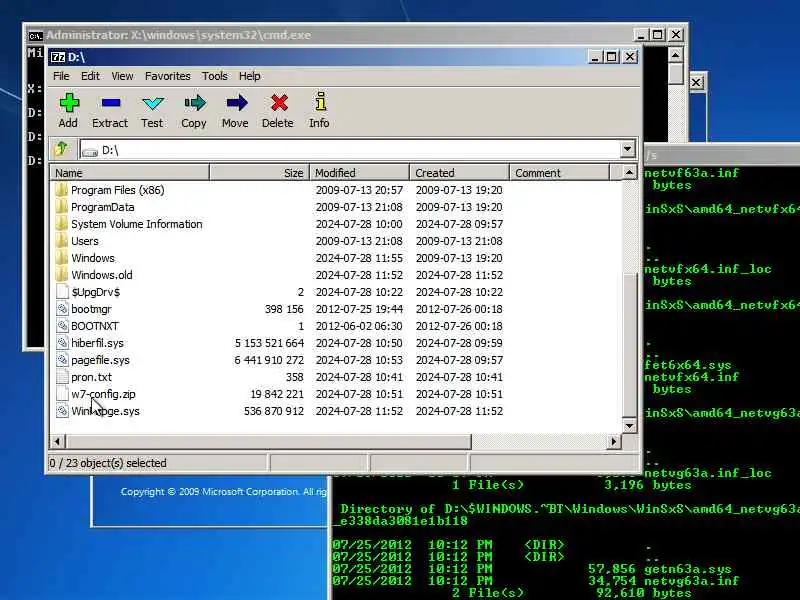Click the "0 / 23 object(s) selected" status text
Viewport: 800px width, 600px height.
(108, 463)
